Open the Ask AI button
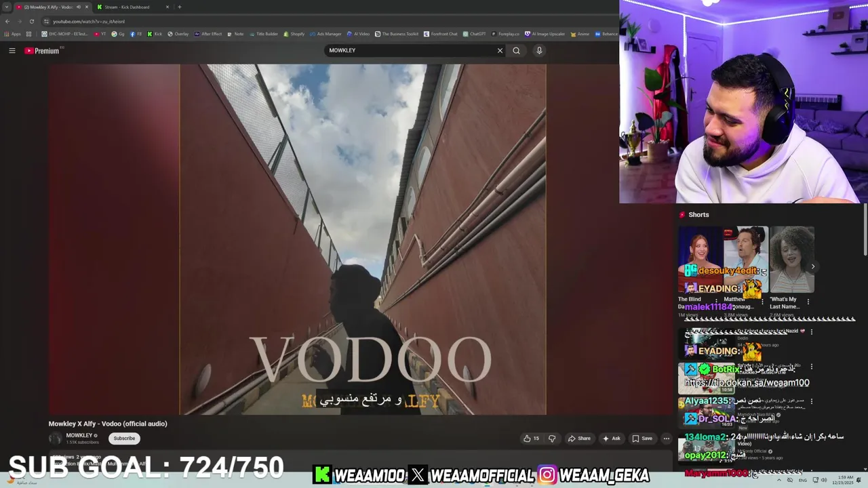The image size is (868, 488). [x=612, y=439]
